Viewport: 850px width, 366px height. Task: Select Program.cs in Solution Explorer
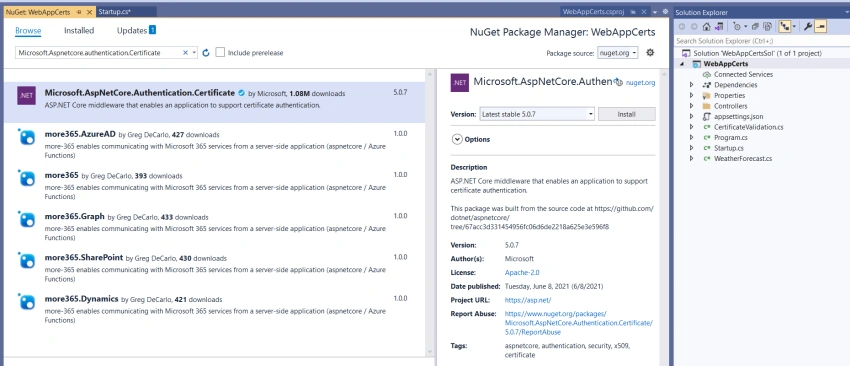731,138
